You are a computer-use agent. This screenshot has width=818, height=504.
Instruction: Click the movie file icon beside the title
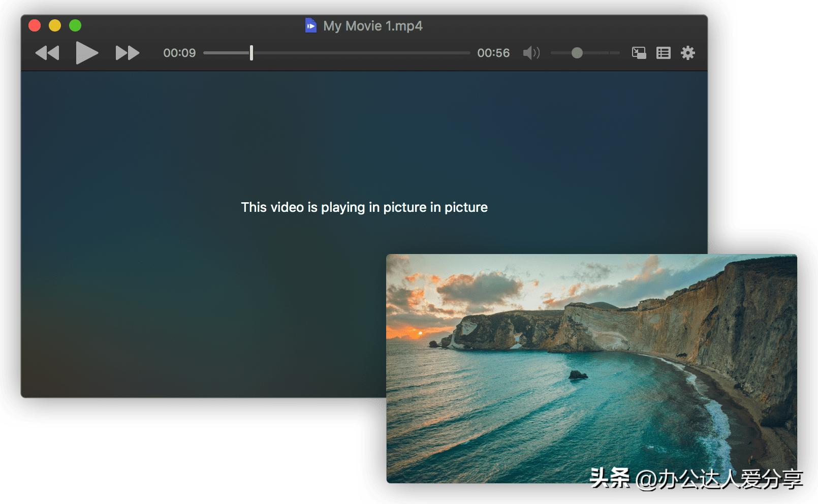(x=310, y=26)
